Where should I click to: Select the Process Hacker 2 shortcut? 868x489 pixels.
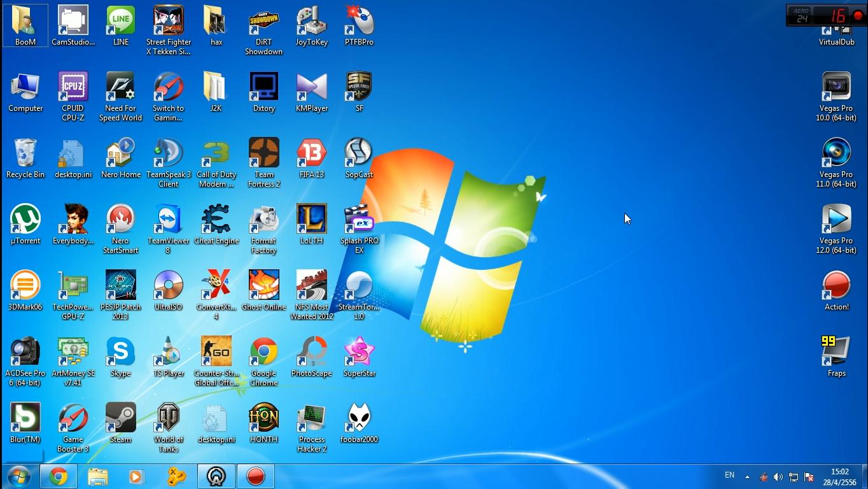point(312,427)
